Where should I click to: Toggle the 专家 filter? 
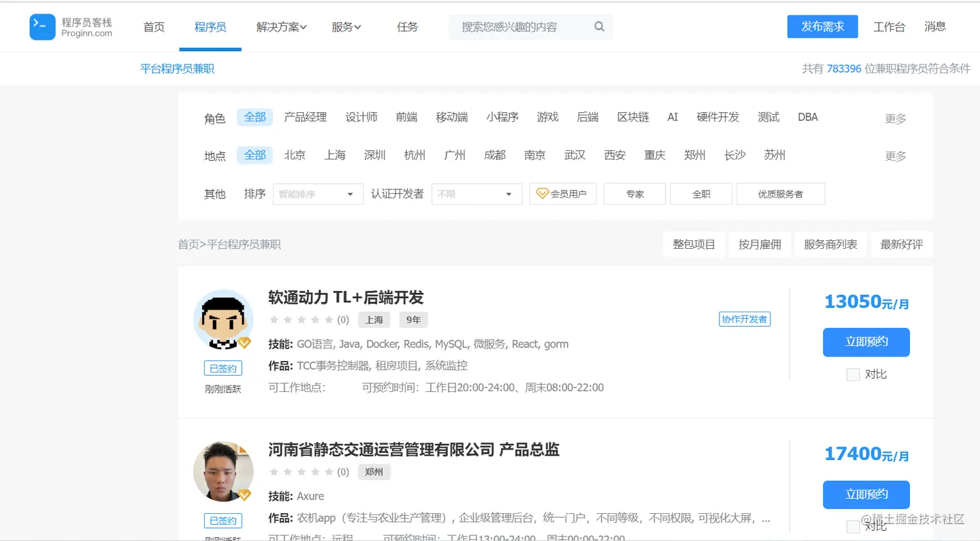point(635,194)
